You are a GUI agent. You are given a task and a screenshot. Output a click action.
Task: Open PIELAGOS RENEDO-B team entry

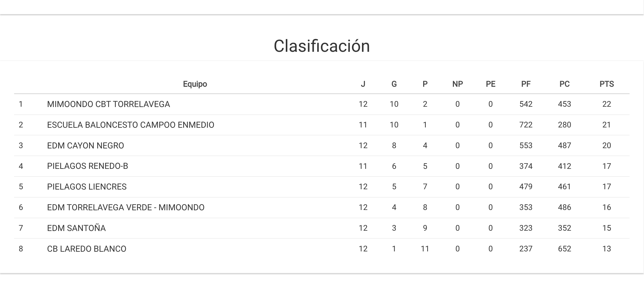(88, 166)
